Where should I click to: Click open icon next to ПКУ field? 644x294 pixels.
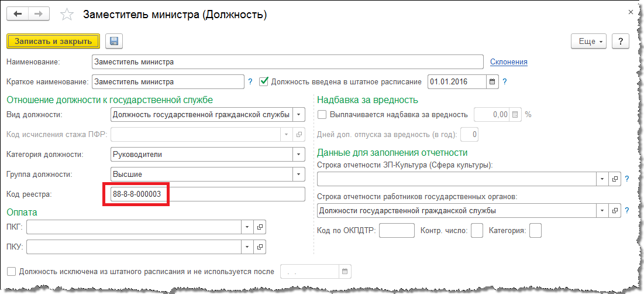(x=260, y=247)
